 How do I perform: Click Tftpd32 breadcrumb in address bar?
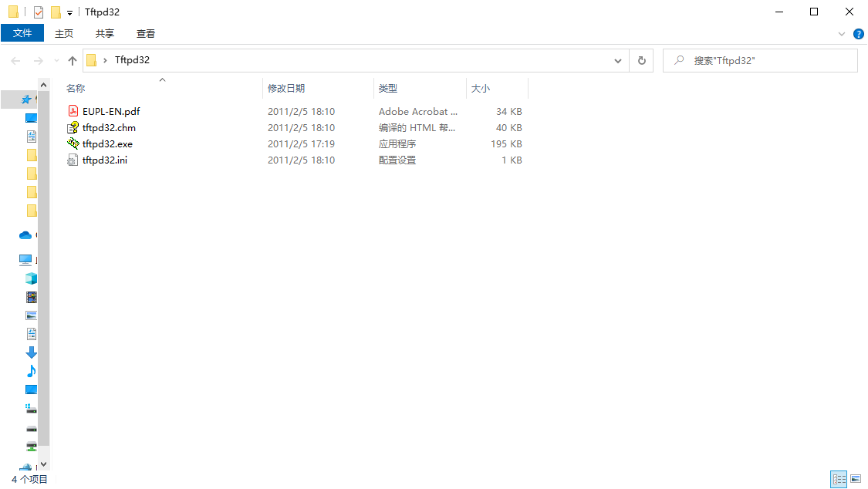tap(132, 60)
